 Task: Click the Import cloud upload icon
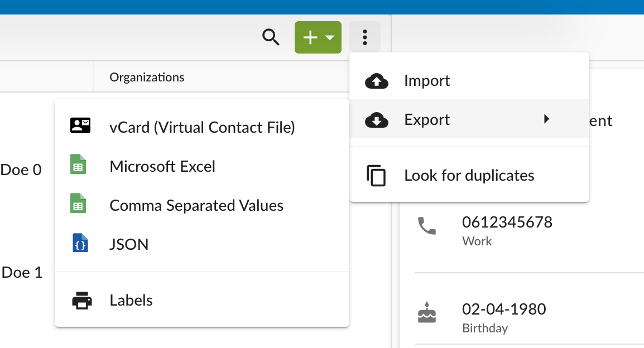[x=377, y=81]
